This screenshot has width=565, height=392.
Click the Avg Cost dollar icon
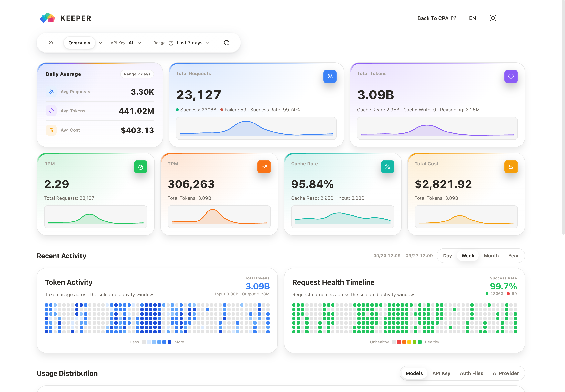point(51,130)
